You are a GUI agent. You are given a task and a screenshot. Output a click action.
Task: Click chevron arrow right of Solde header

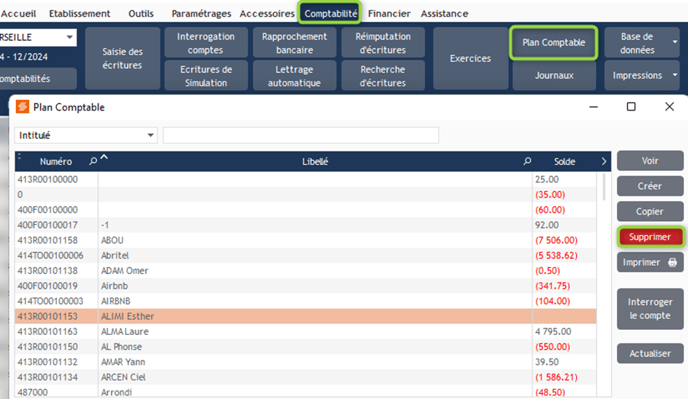[604, 161]
